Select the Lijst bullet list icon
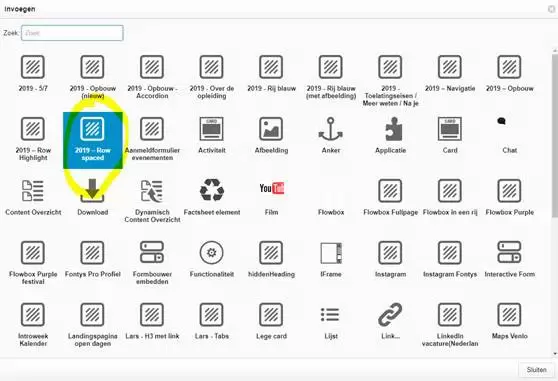The width and height of the screenshot is (558, 381). (x=330, y=314)
